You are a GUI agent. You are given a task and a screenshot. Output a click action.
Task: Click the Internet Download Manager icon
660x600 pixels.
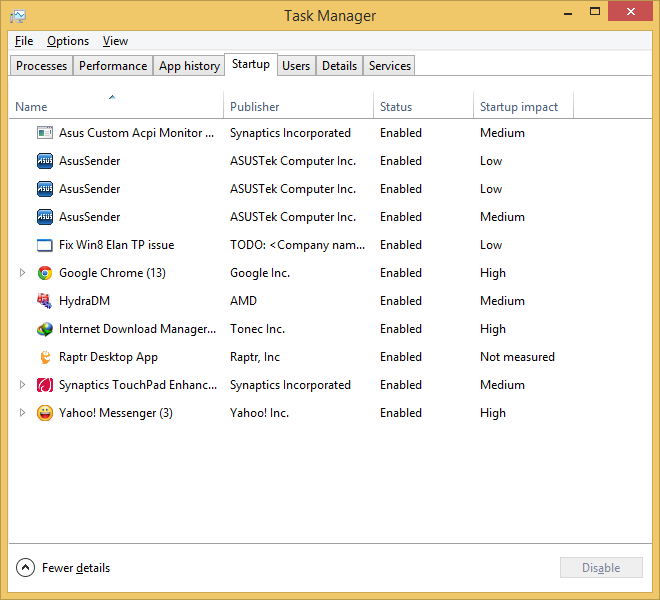45,329
